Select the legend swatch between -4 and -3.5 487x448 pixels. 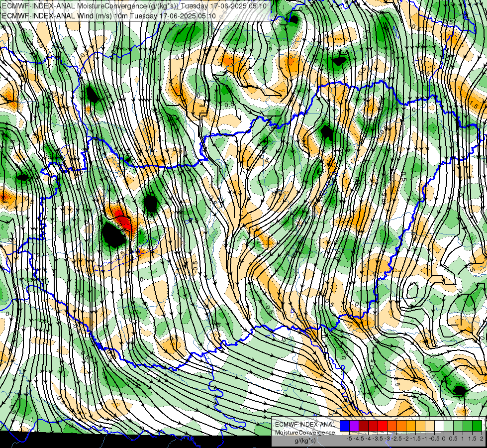tap(373, 426)
